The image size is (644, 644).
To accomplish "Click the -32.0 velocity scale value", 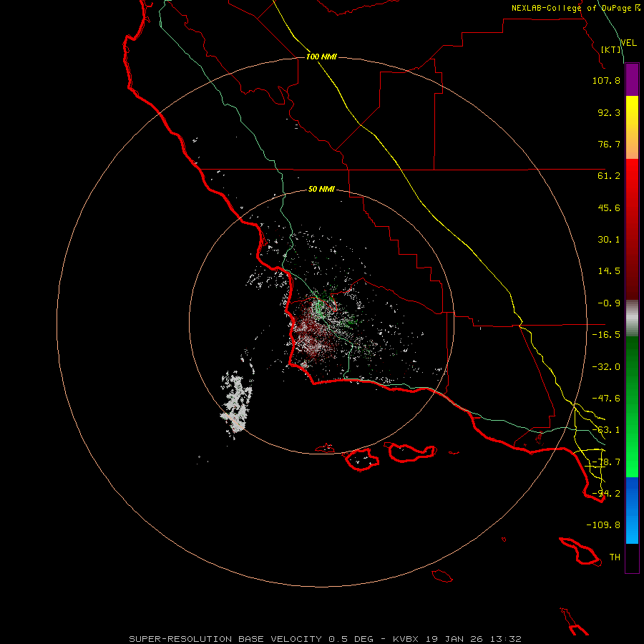I will (x=606, y=367).
